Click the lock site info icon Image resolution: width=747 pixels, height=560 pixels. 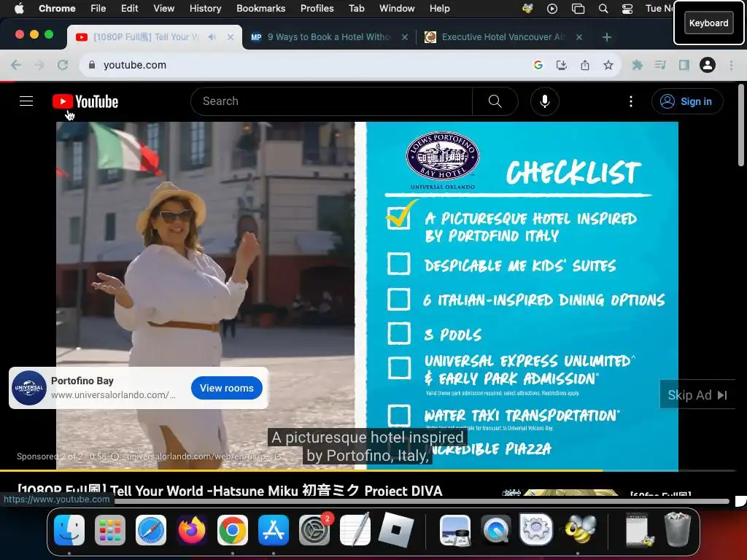click(92, 65)
